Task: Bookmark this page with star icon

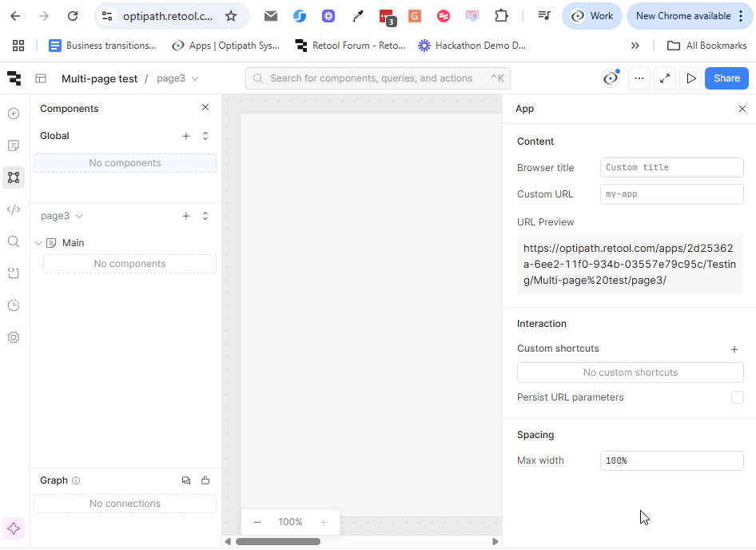Action: click(x=231, y=16)
